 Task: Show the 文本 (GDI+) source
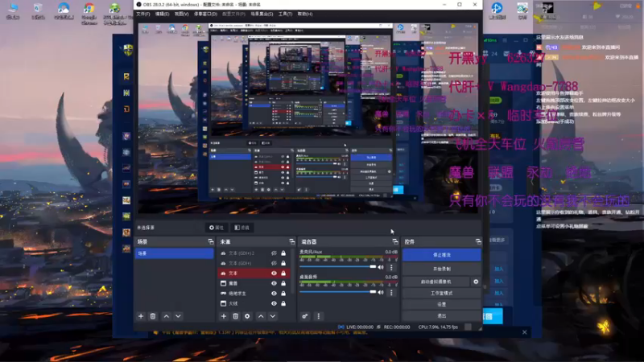pos(274,263)
